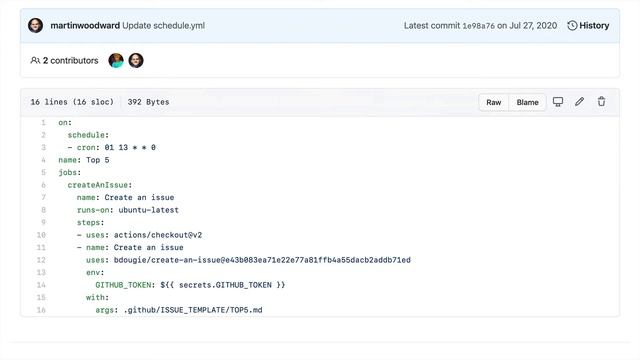
Task: Open the History link with clock icon
Action: (588, 26)
